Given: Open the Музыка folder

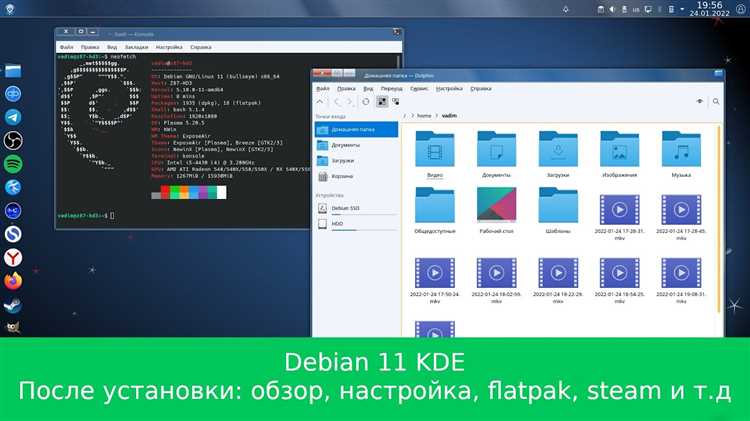Looking at the screenshot, I should click(x=681, y=154).
